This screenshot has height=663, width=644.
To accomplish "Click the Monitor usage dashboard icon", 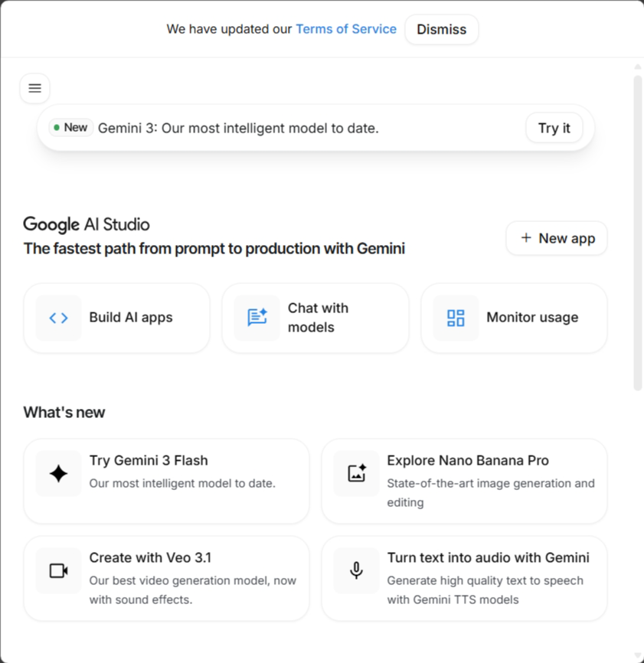I will (x=456, y=318).
